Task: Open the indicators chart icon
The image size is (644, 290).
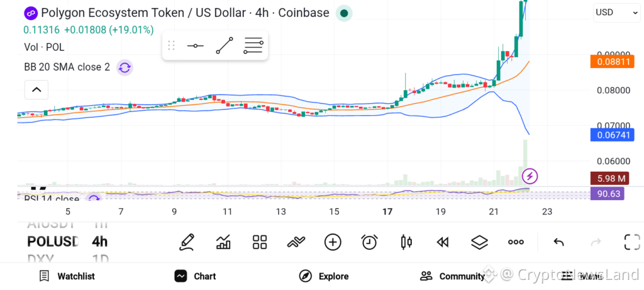Action: coord(223,242)
